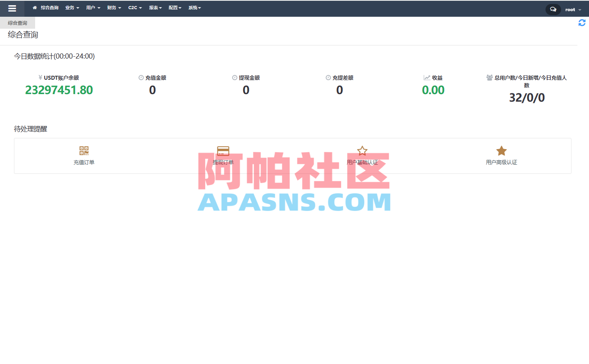Click the 充值订单 link
This screenshot has width=589, height=364.
point(84,162)
